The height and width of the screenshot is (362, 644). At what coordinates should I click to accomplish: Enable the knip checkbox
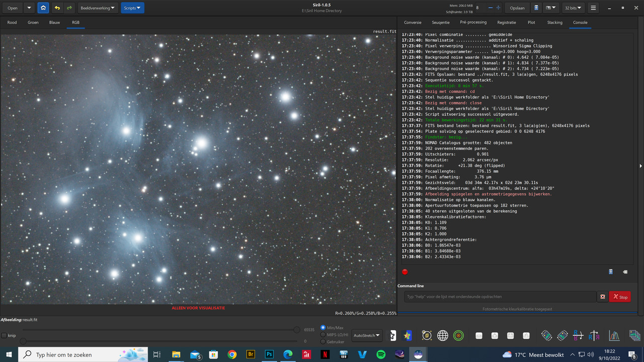[x=5, y=335]
